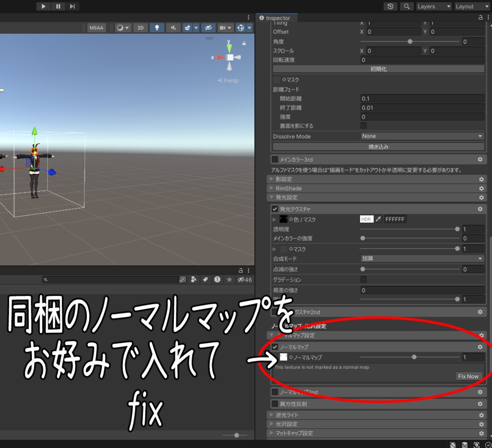The image size is (492, 448).
Task: Click the Fix Now button
Action: coord(468,376)
